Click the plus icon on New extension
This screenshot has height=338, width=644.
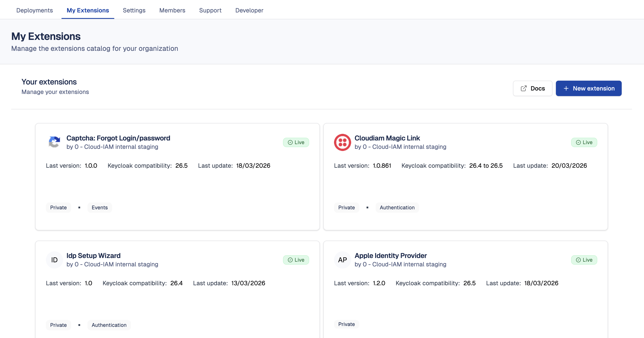(x=566, y=88)
